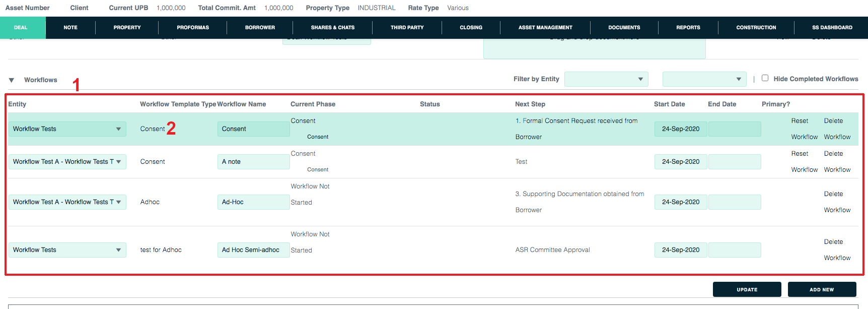The image size is (868, 309).
Task: Collapse the Workflows section triangle
Action: pyautogui.click(x=12, y=80)
